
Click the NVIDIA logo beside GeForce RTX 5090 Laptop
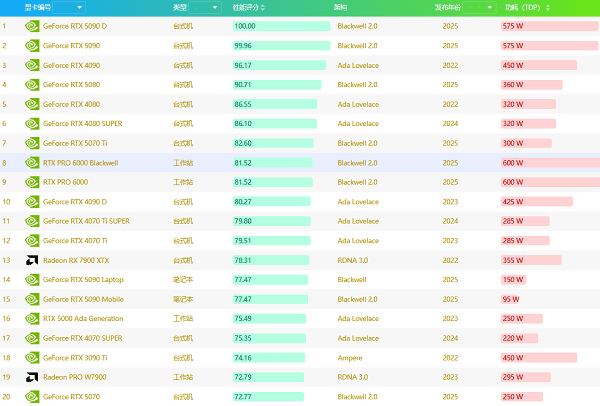(32, 279)
